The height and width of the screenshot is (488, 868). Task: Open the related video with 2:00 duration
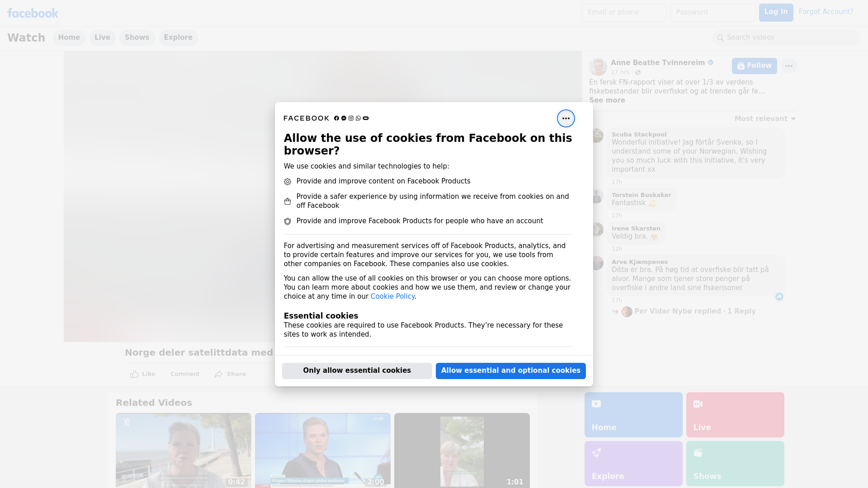pyautogui.click(x=323, y=450)
